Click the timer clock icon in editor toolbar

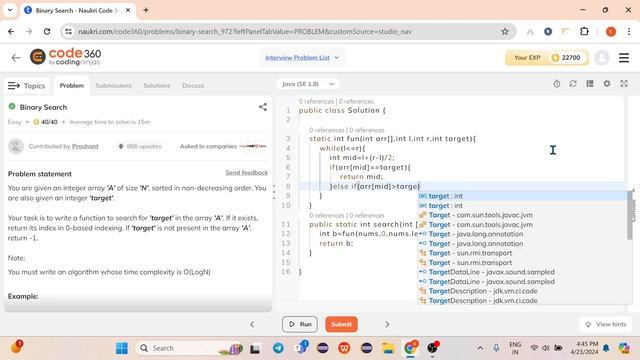coord(556,84)
